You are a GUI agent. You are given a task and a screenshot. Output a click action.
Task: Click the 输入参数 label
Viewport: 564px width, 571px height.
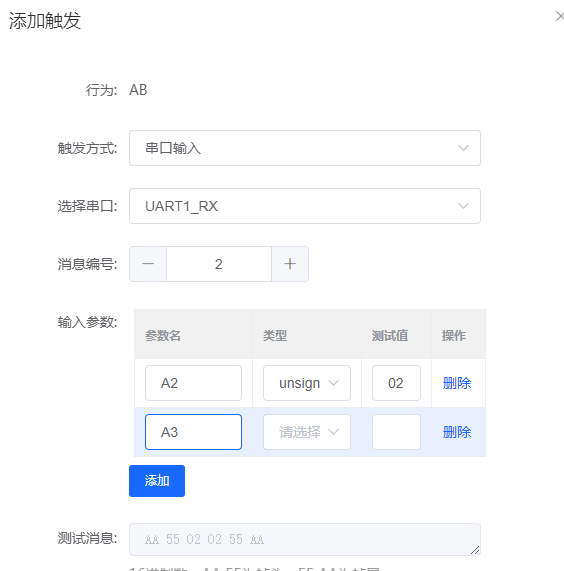87,322
